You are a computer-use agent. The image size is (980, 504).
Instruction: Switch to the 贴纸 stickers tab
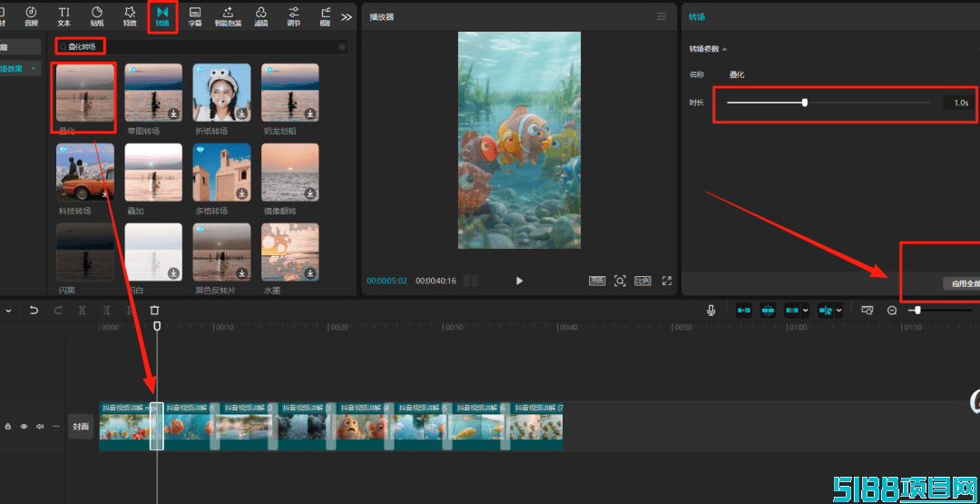[x=97, y=17]
